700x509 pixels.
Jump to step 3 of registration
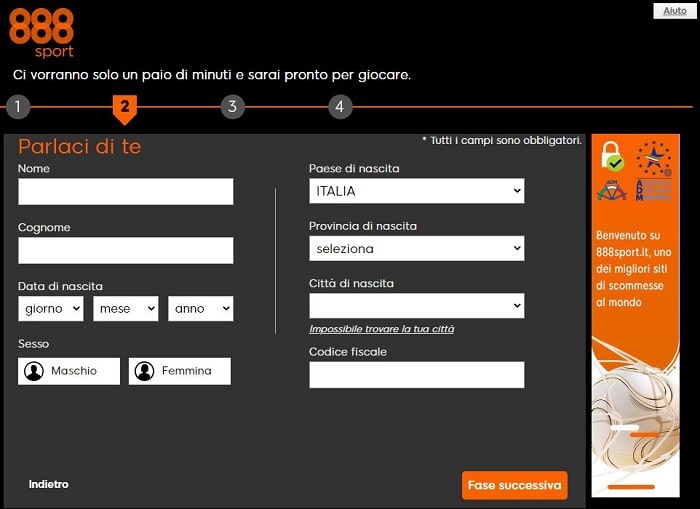(233, 107)
